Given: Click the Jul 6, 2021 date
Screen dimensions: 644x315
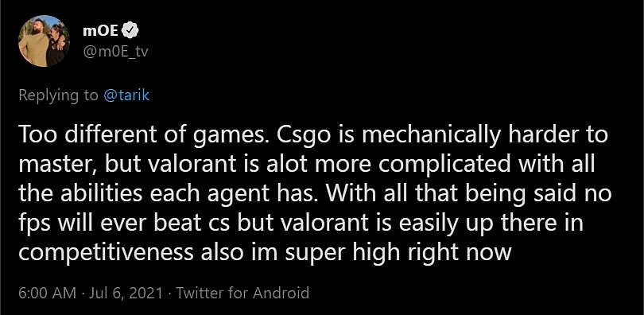Looking at the screenshot, I should click(126, 294).
